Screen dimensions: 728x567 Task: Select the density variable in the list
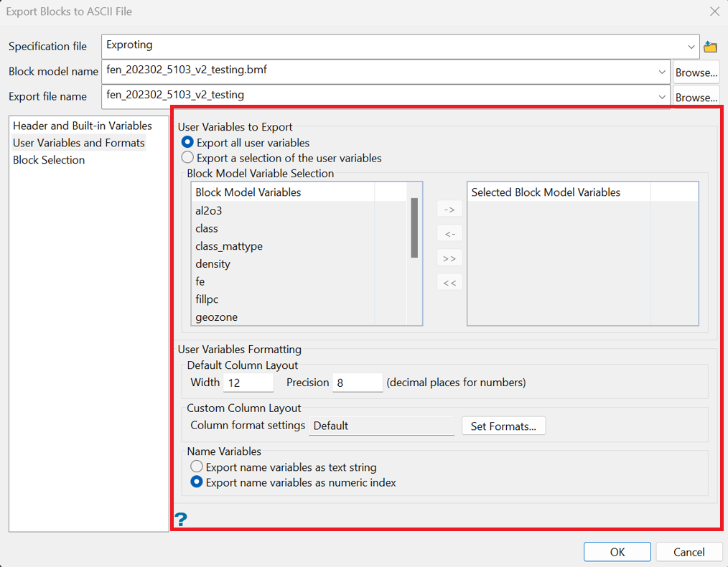click(213, 263)
